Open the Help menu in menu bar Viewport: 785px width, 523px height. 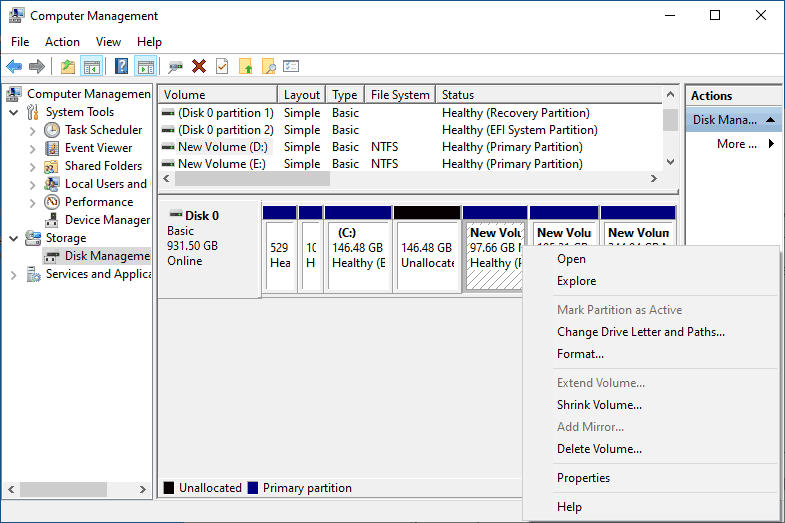[149, 42]
